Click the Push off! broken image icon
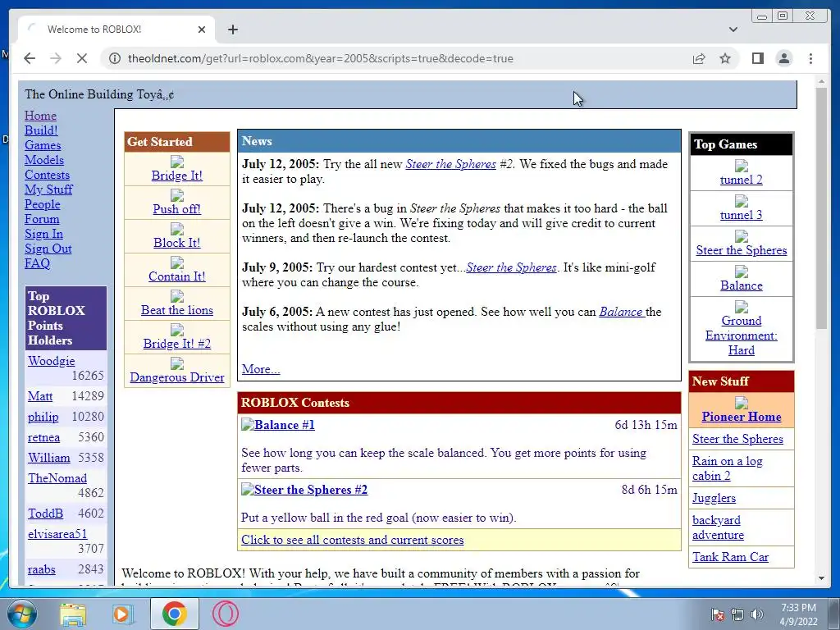The width and height of the screenshot is (840, 630). pyautogui.click(x=177, y=195)
